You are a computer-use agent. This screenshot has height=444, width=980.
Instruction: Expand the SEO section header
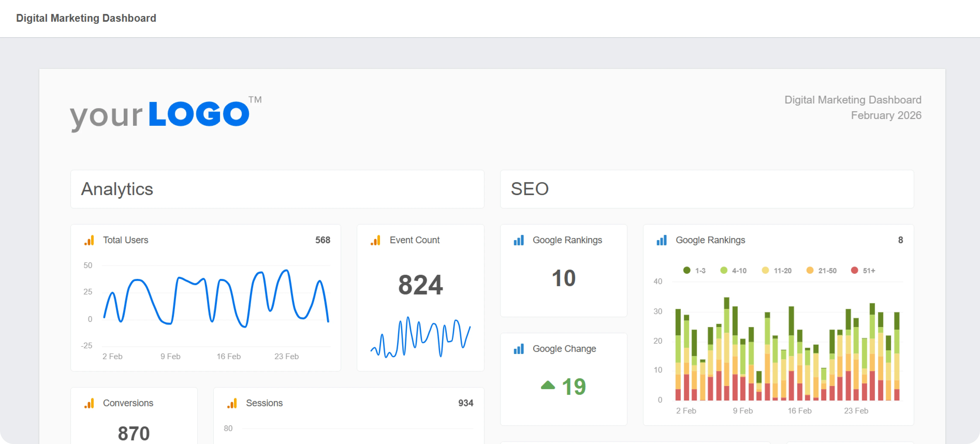point(530,189)
